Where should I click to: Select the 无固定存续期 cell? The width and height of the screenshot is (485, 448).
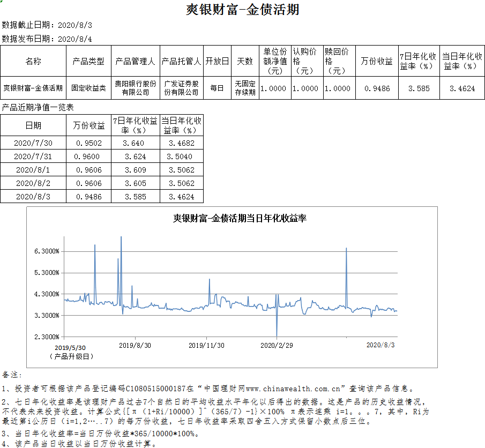tap(245, 88)
